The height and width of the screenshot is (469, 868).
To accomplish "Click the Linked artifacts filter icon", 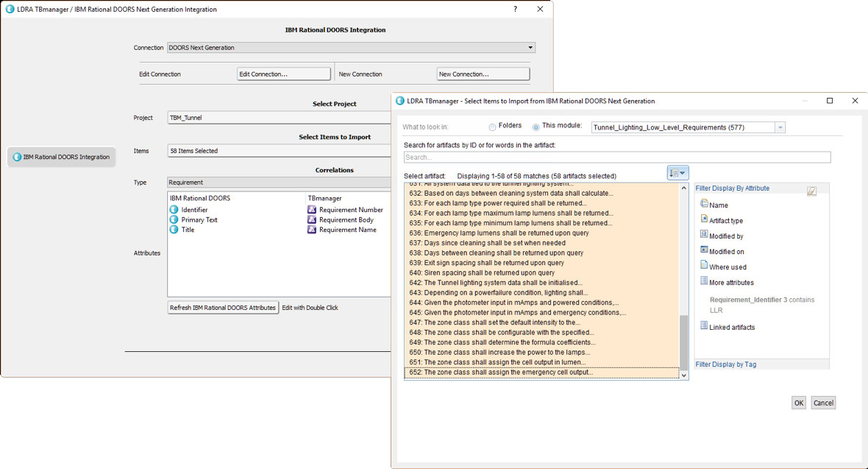I will pyautogui.click(x=704, y=326).
